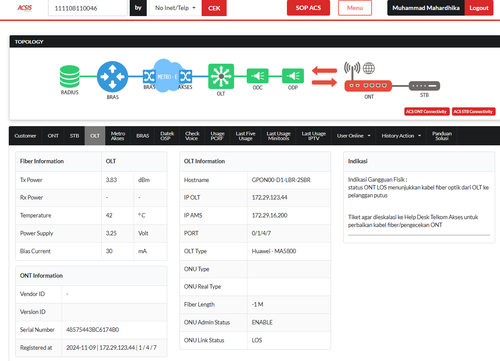Image resolution: width=500 pixels, height=361 pixels.
Task: Select the ODC node icon
Action: (x=257, y=76)
